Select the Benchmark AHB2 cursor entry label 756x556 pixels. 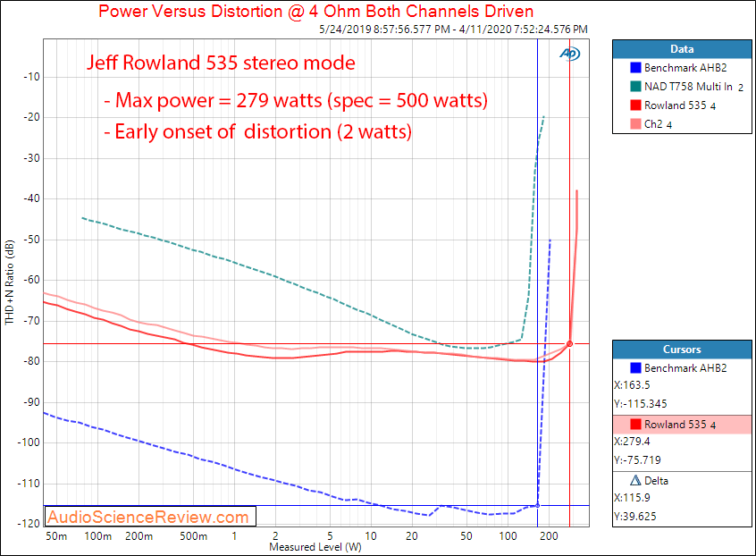coord(685,368)
